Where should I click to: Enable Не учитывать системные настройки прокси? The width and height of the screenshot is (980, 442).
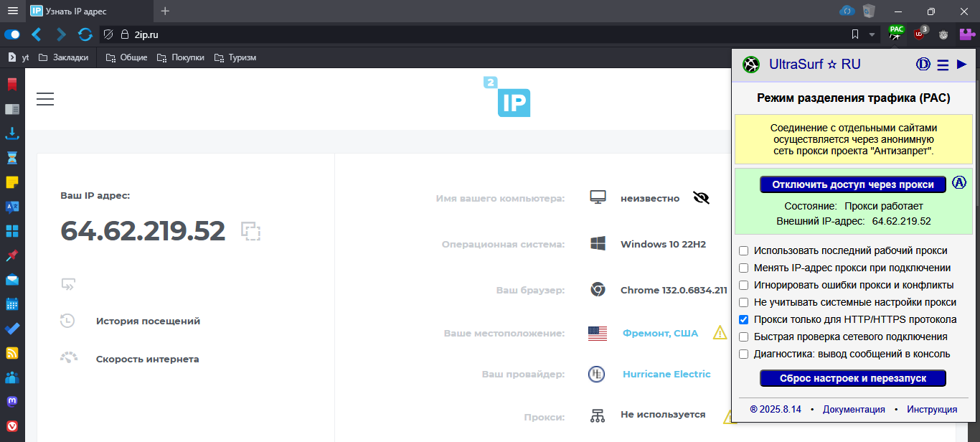(744, 302)
